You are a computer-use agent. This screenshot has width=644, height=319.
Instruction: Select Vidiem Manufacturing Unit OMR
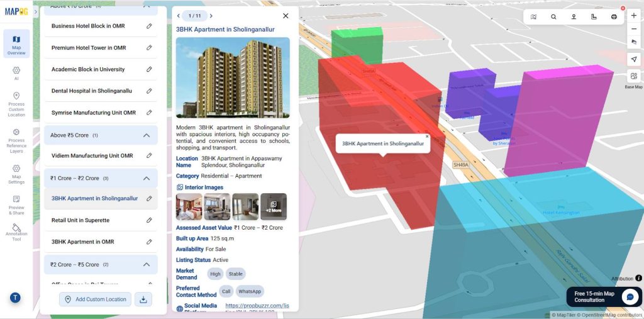[92, 156]
